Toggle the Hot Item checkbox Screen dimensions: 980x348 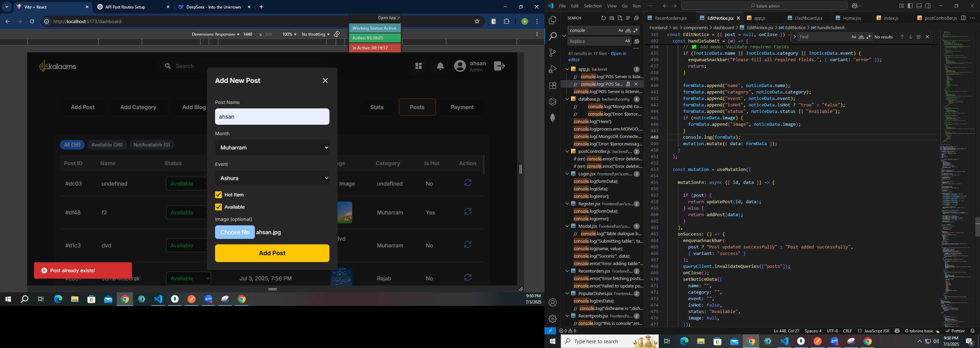pos(218,195)
